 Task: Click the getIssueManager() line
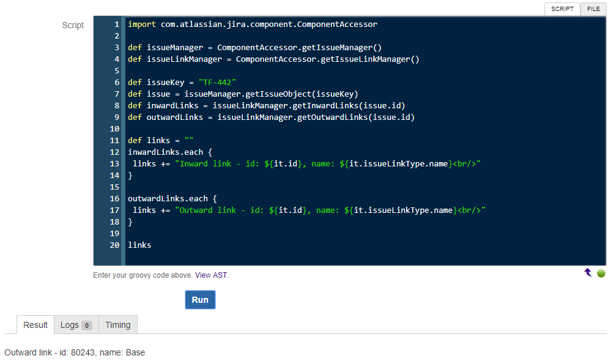pos(254,48)
